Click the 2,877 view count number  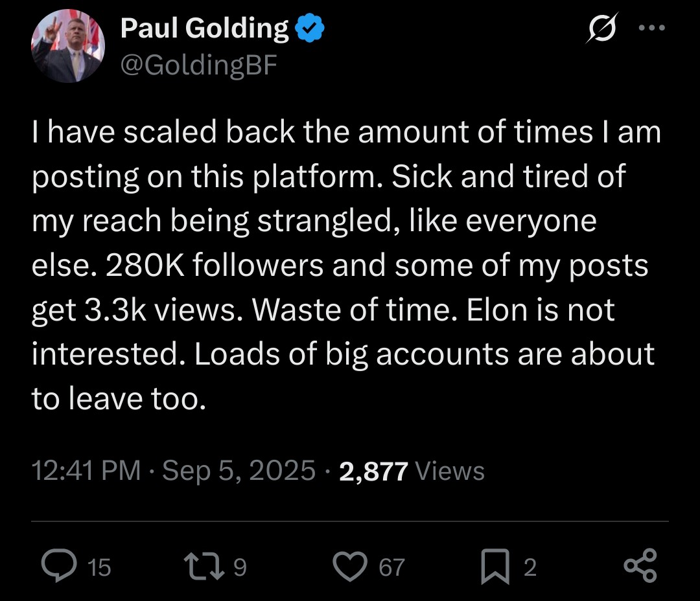tap(373, 471)
